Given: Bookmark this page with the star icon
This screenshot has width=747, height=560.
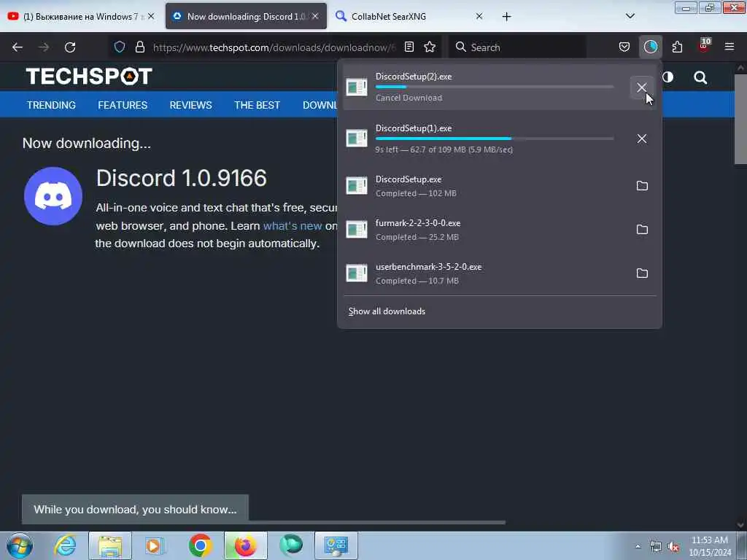Looking at the screenshot, I should (x=430, y=47).
